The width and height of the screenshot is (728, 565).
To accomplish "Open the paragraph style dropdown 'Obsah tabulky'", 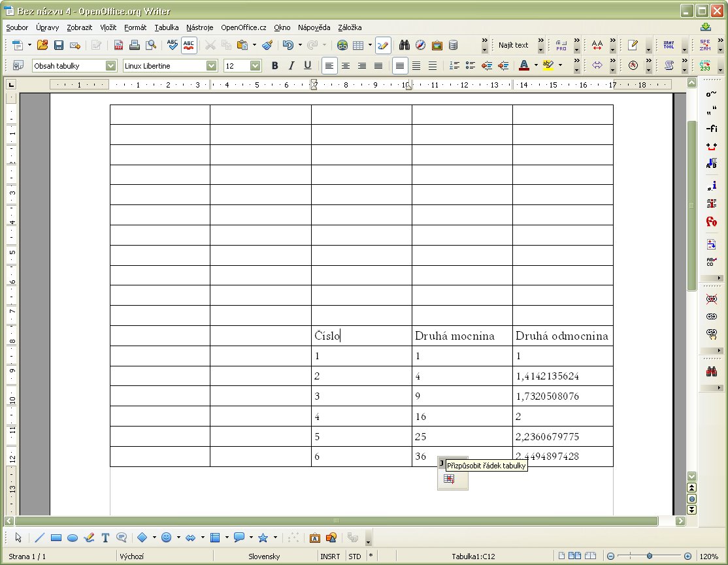I will pyautogui.click(x=110, y=65).
